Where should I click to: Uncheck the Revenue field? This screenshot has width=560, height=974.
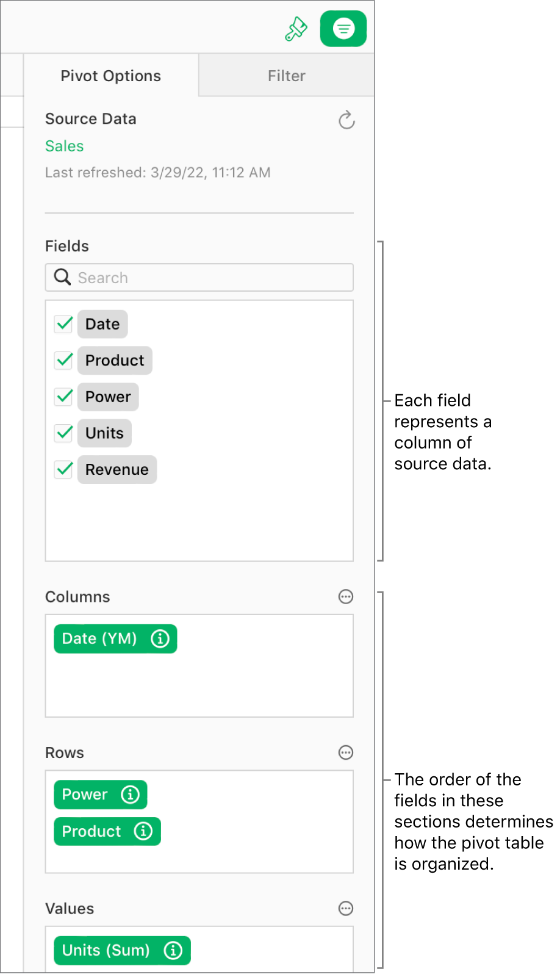(x=63, y=469)
